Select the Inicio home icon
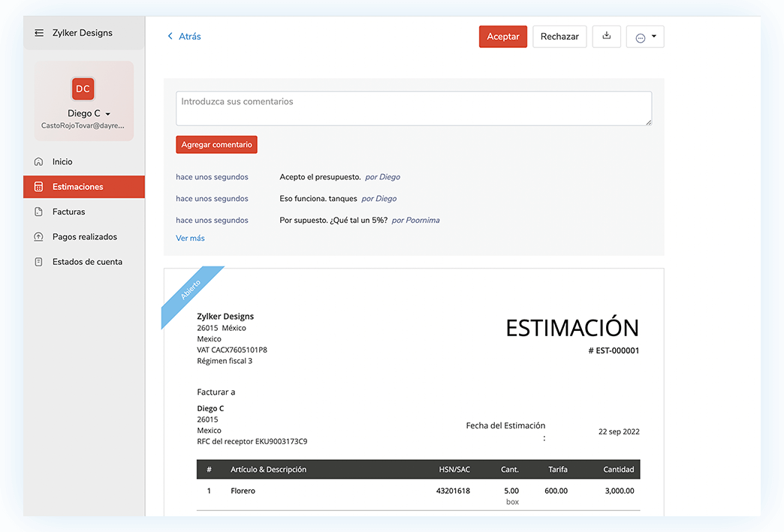The height and width of the screenshot is (532, 784). (38, 161)
